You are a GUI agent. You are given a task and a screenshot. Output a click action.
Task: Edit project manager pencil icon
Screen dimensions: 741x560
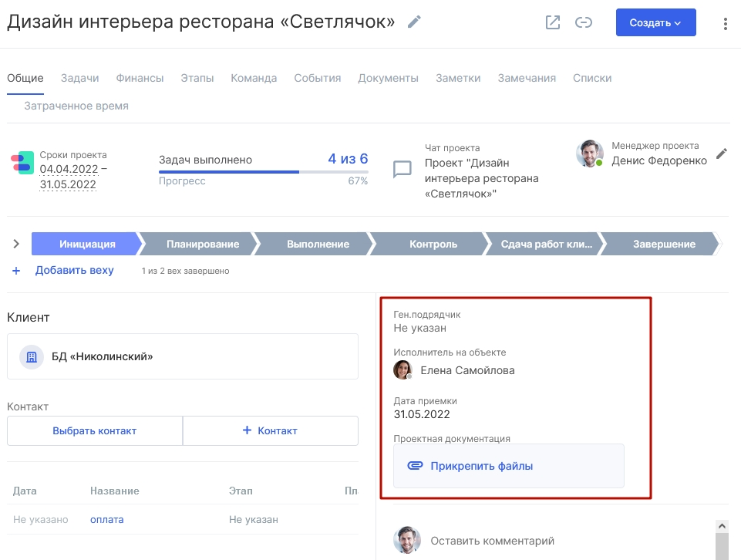coord(721,153)
